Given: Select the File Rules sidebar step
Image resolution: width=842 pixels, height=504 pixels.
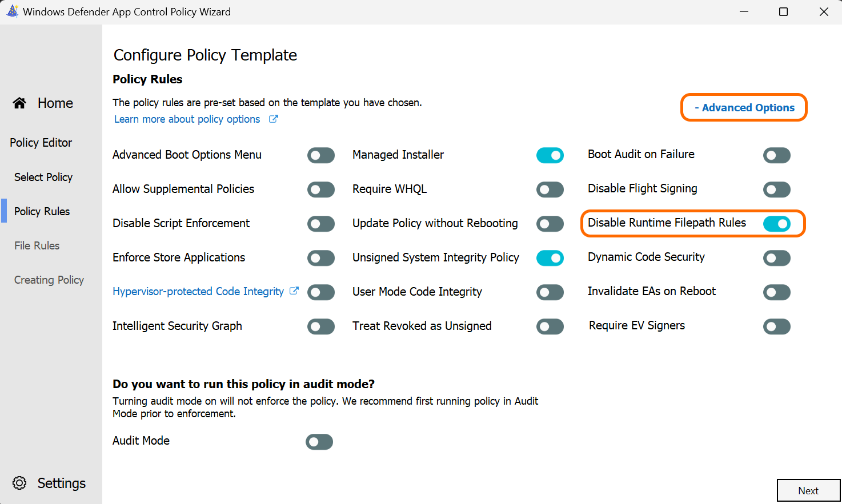Looking at the screenshot, I should 37,245.
